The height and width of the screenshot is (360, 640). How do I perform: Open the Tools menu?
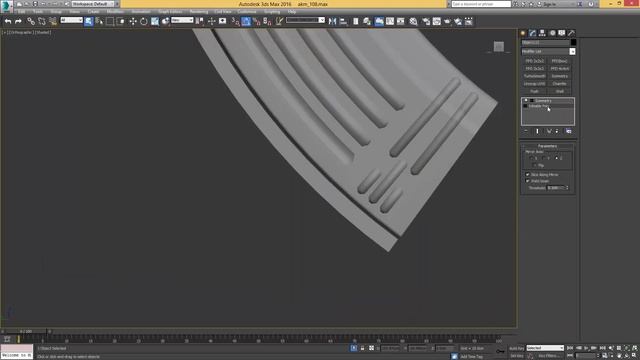[38, 12]
